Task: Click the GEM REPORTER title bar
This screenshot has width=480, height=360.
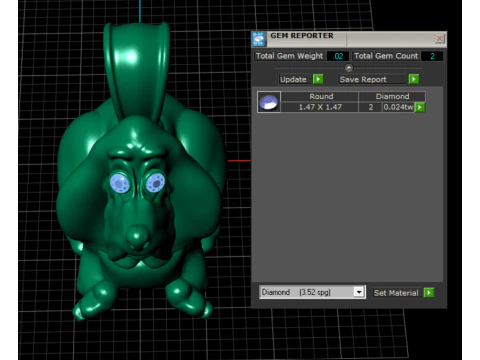Action: point(350,39)
